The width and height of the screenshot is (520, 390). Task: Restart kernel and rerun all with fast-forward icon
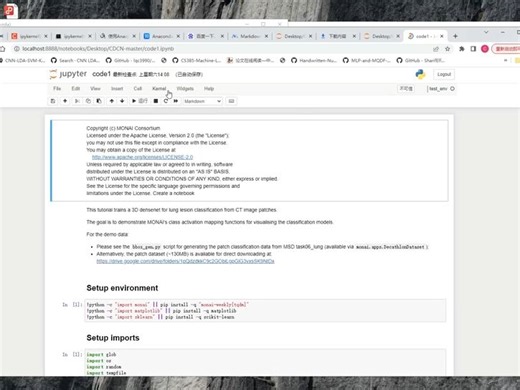pos(176,101)
